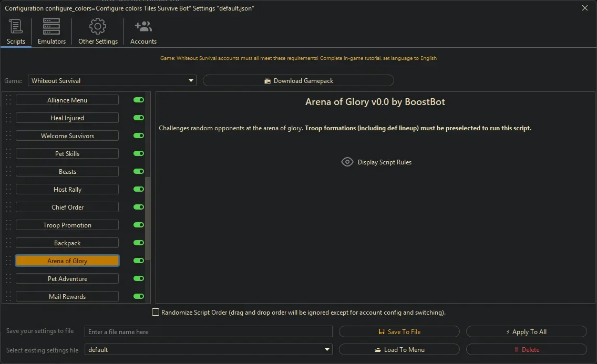Click the file name input field
This screenshot has width=597, height=364.
coord(209,332)
